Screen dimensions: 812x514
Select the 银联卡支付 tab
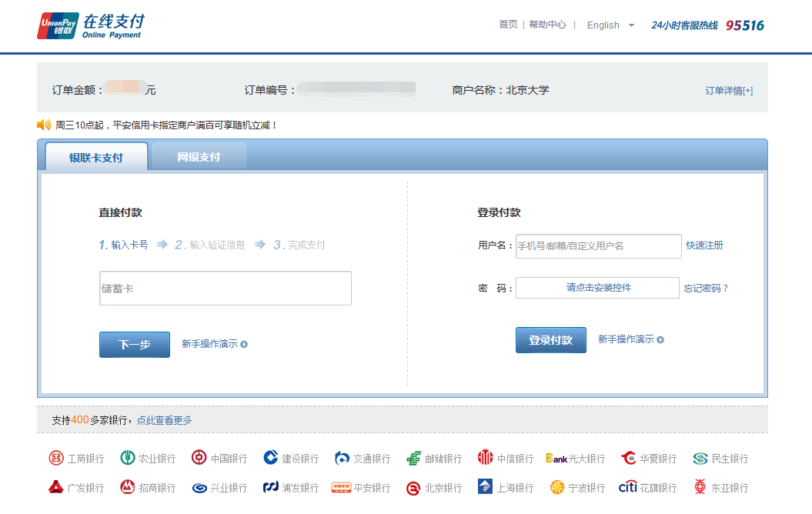coord(95,158)
